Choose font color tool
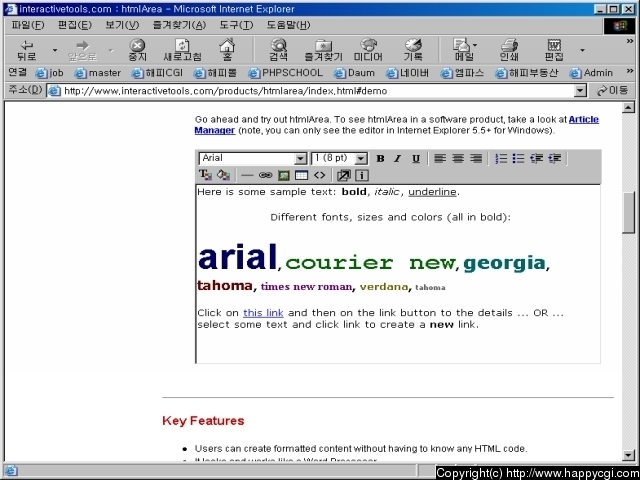The width and height of the screenshot is (640, 480). pos(205,176)
